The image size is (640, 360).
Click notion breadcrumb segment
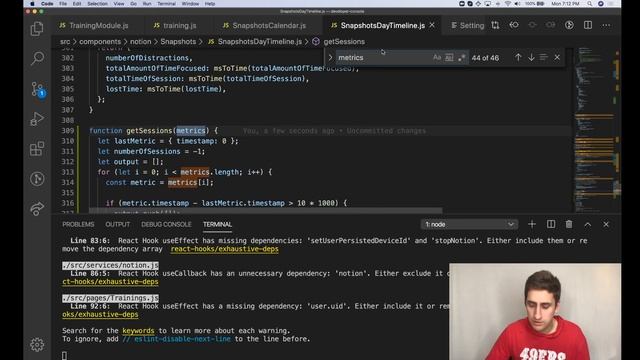140,42
